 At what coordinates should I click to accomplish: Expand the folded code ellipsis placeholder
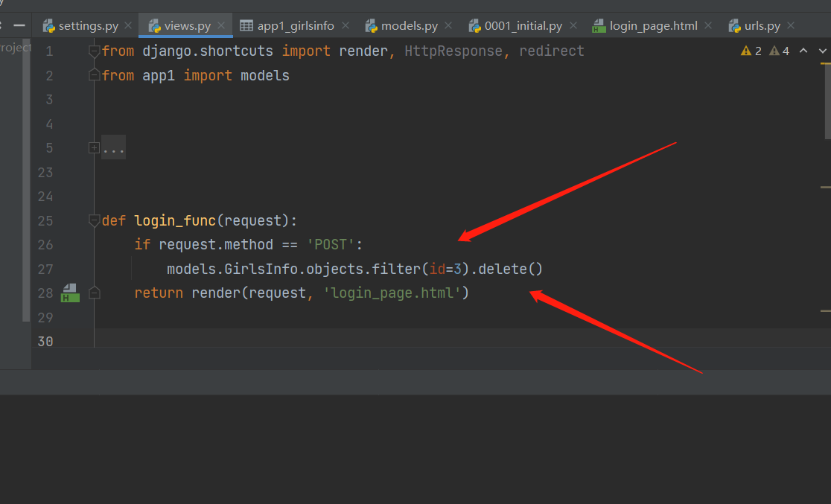point(113,148)
